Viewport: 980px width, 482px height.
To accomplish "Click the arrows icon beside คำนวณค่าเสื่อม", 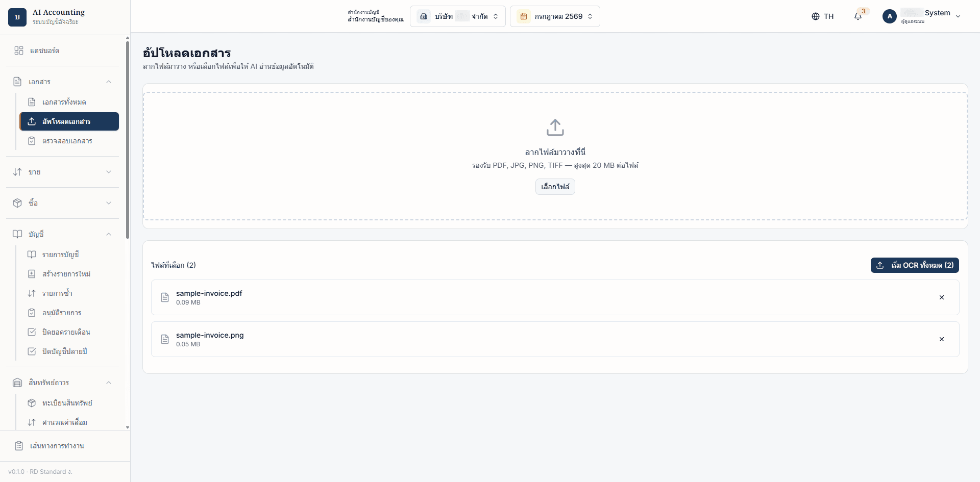I will (32, 422).
